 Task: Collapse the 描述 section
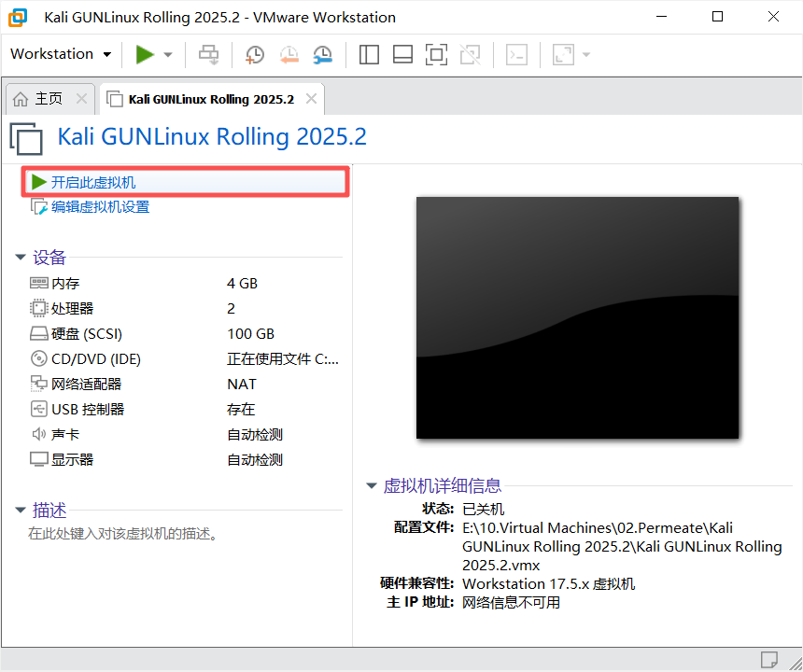(x=21, y=510)
